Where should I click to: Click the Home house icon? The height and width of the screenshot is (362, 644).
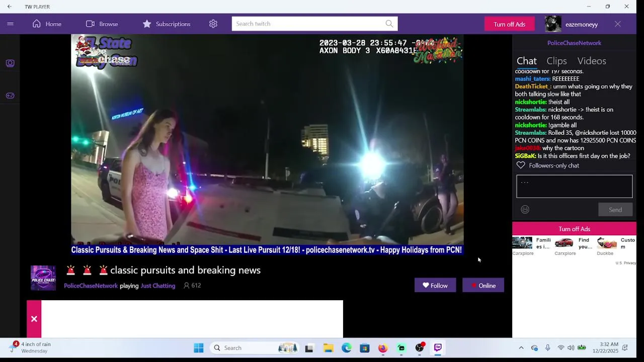(x=37, y=24)
